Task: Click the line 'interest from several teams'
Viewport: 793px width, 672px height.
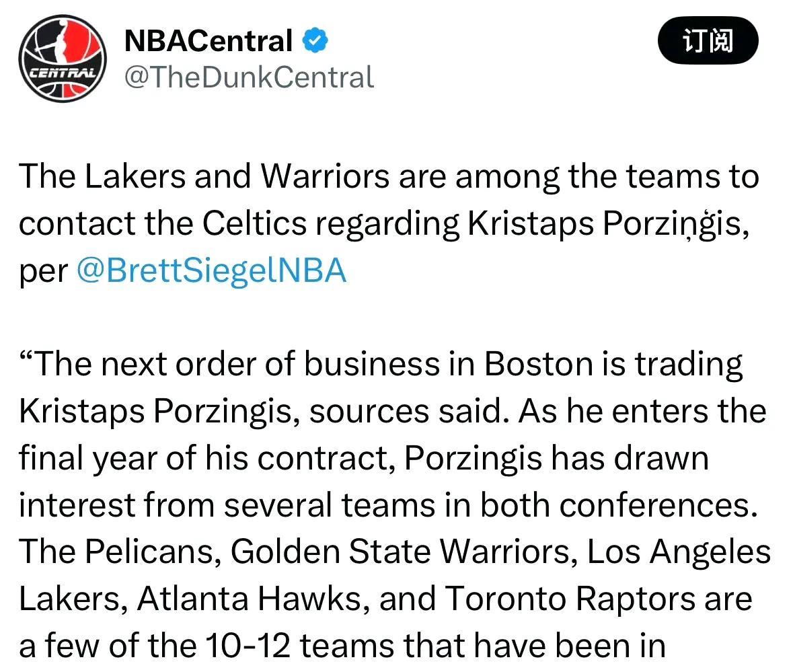Action: pos(389,505)
